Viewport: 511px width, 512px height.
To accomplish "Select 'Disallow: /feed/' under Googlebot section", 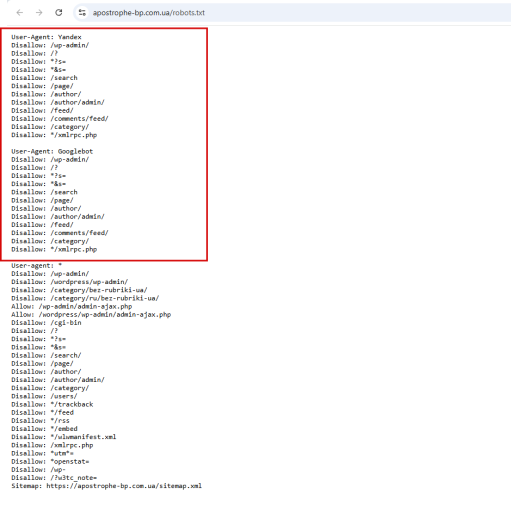I will click(x=42, y=225).
